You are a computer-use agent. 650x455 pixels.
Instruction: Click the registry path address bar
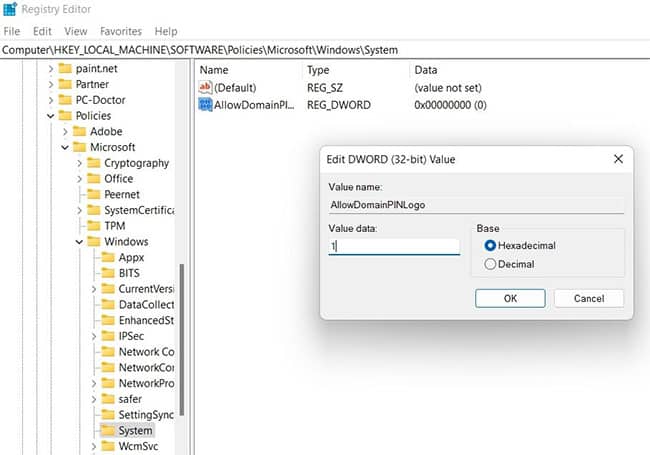click(325, 50)
